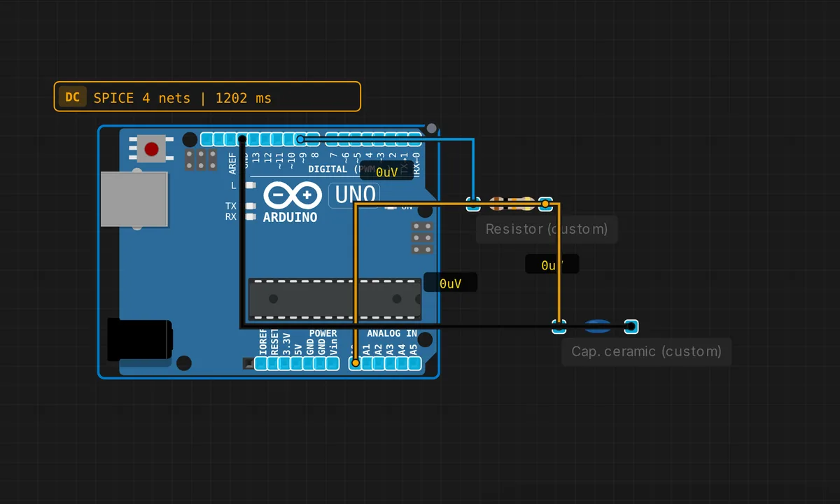Click the TX indicator LED
The image size is (840, 504).
249,206
